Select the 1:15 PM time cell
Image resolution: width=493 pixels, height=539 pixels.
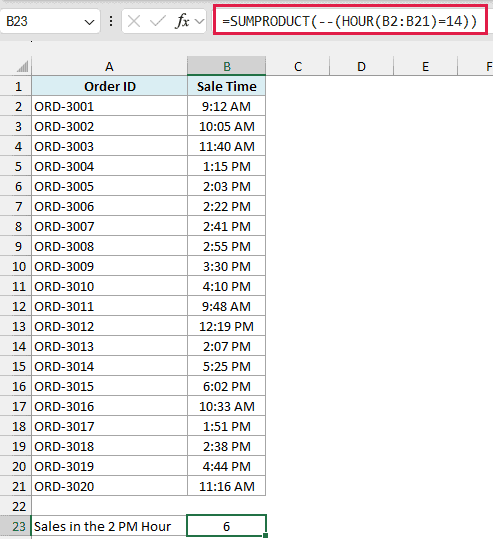pyautogui.click(x=227, y=166)
